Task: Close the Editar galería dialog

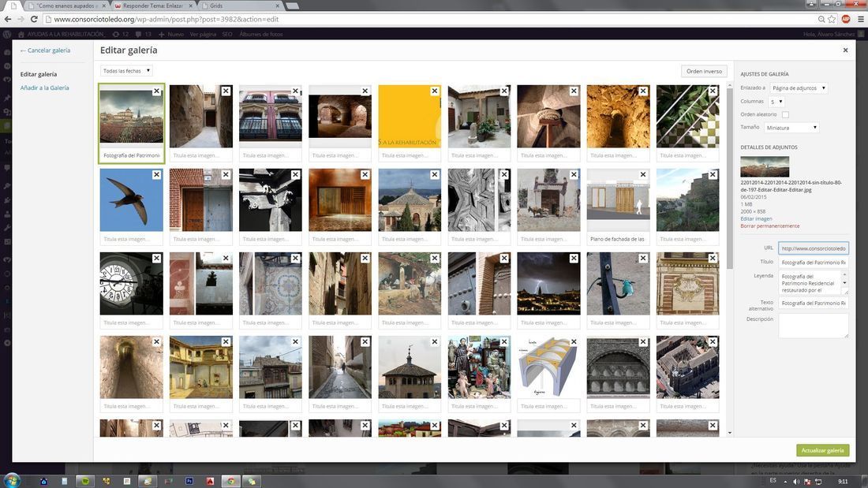Action: 845,50
